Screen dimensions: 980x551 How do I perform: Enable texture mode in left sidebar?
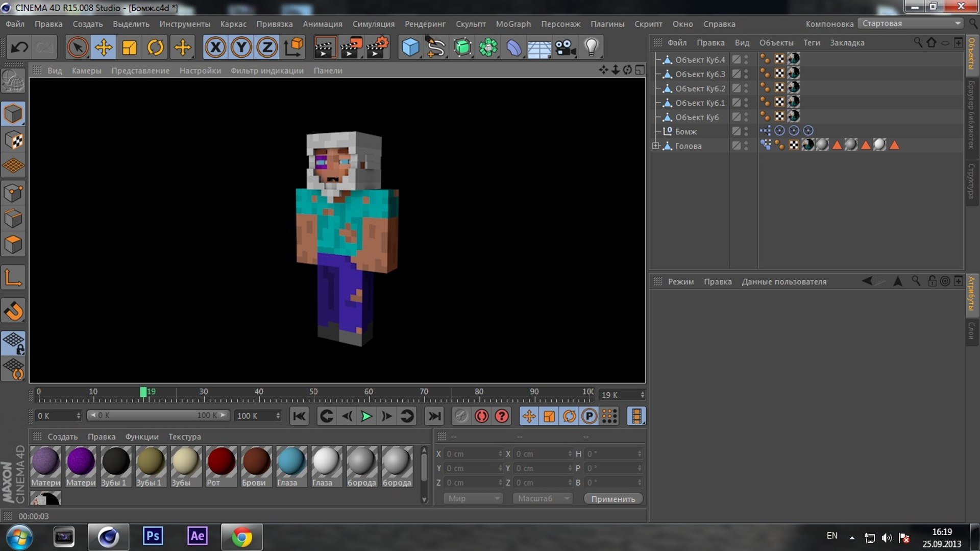point(13,140)
